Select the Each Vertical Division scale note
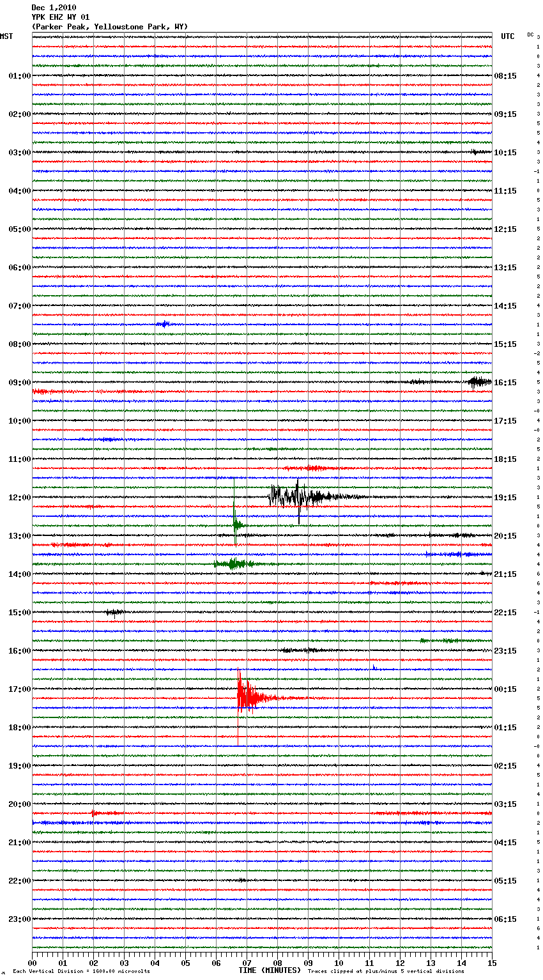This screenshot has width=543, height=980. coord(81,971)
